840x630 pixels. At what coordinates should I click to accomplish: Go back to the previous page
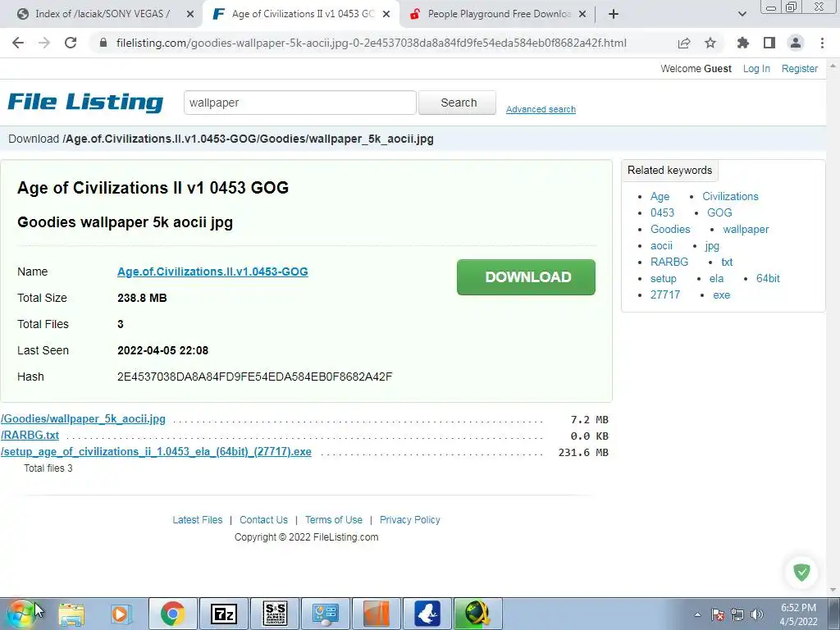[x=18, y=43]
